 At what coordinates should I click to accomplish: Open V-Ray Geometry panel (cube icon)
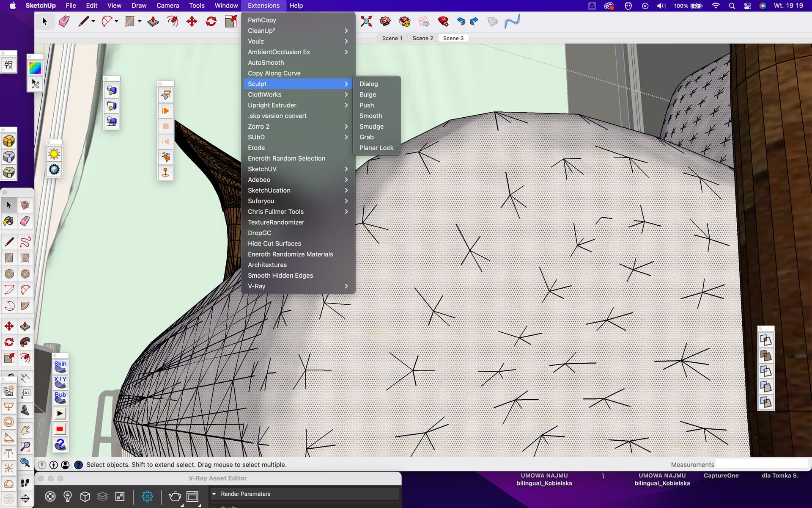coord(85,497)
